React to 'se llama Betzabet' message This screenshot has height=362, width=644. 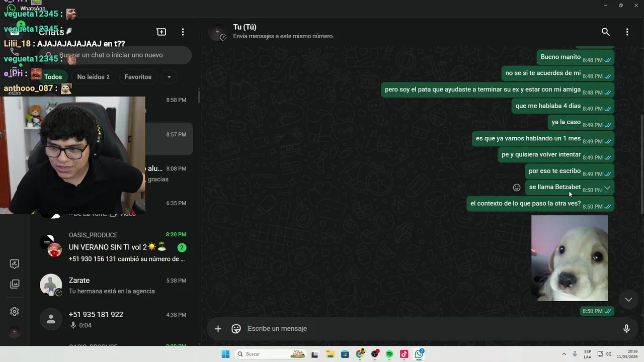click(517, 188)
